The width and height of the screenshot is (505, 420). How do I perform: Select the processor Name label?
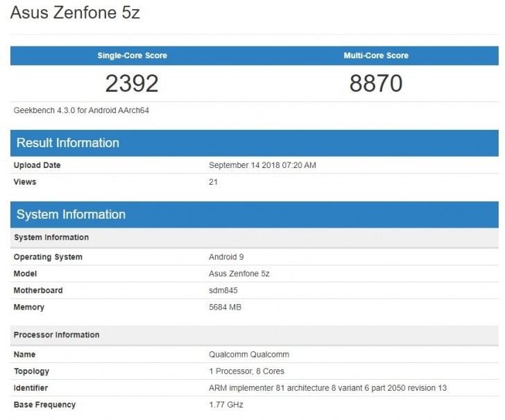coord(24,355)
